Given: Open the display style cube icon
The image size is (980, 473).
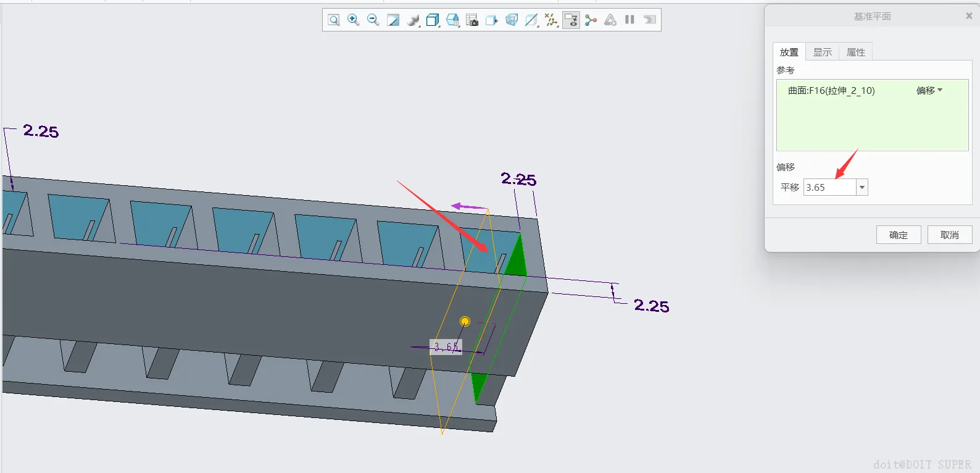Looking at the screenshot, I should click(433, 20).
